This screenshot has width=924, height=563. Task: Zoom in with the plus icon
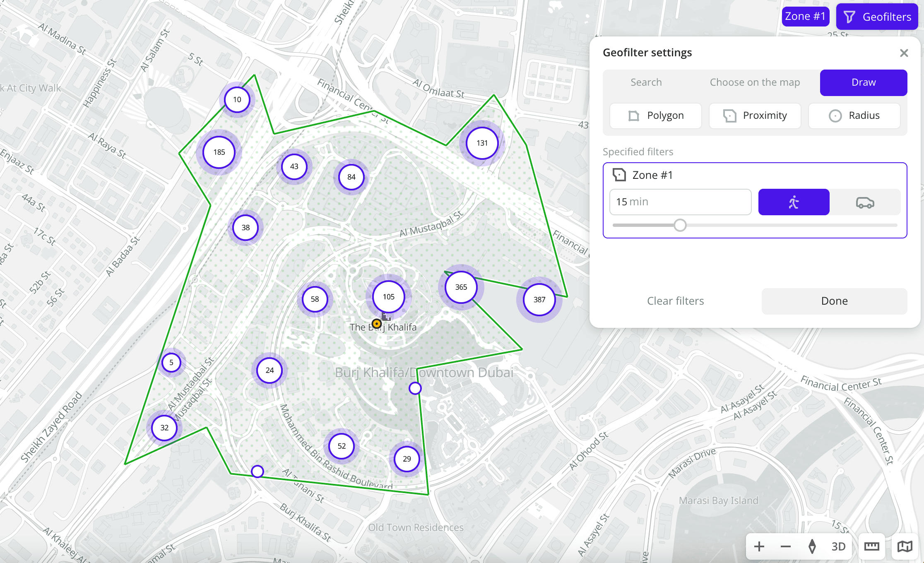click(759, 546)
